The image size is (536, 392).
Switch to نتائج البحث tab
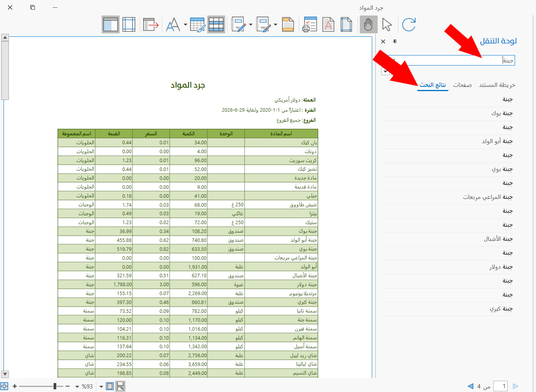[x=433, y=85]
